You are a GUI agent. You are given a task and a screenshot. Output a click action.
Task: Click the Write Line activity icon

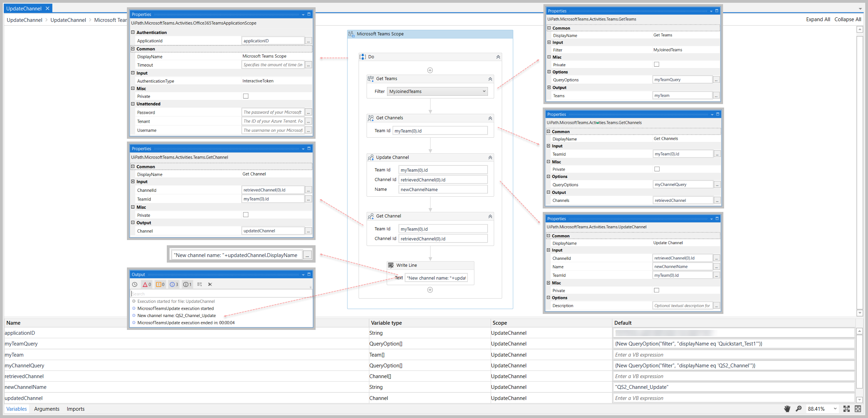click(x=391, y=265)
